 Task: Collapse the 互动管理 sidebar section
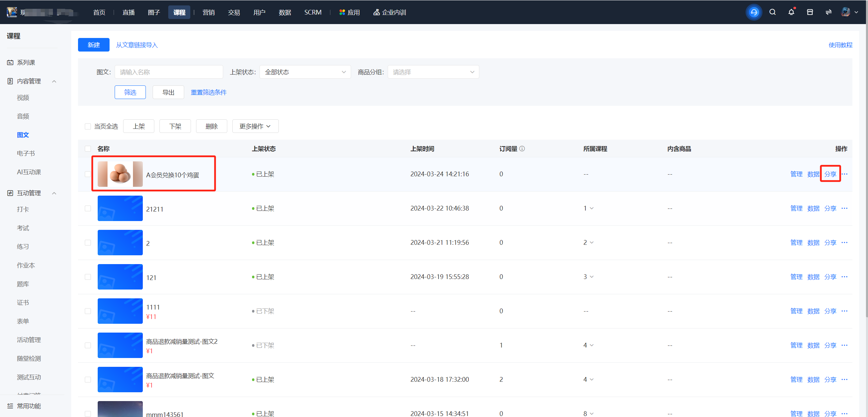(x=54, y=193)
